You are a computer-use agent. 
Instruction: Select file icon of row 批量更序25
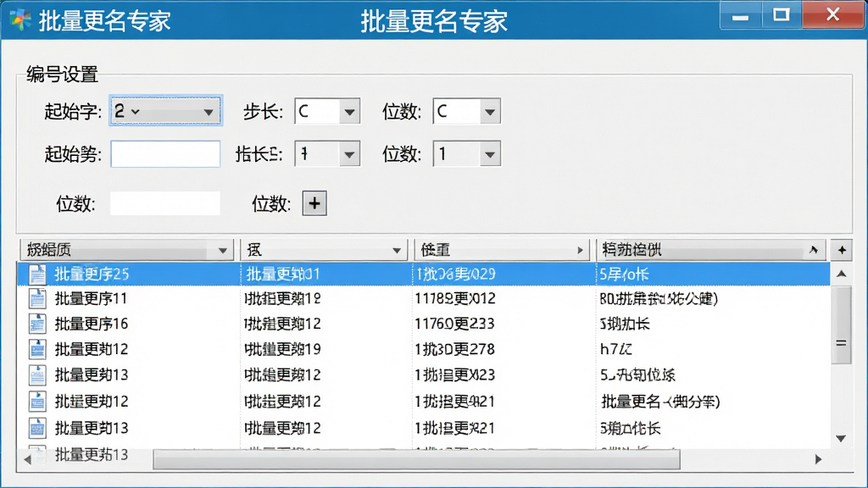point(37,274)
